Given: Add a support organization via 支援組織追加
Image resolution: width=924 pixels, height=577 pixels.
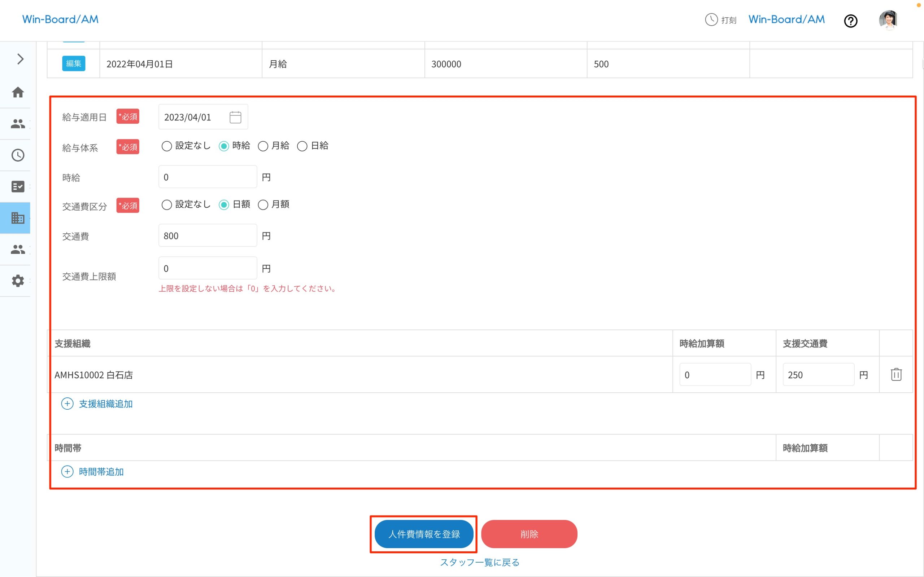Looking at the screenshot, I should click(x=97, y=404).
